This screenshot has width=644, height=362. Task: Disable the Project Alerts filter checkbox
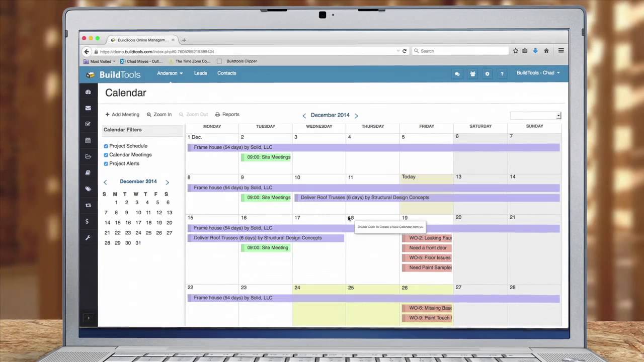106,164
